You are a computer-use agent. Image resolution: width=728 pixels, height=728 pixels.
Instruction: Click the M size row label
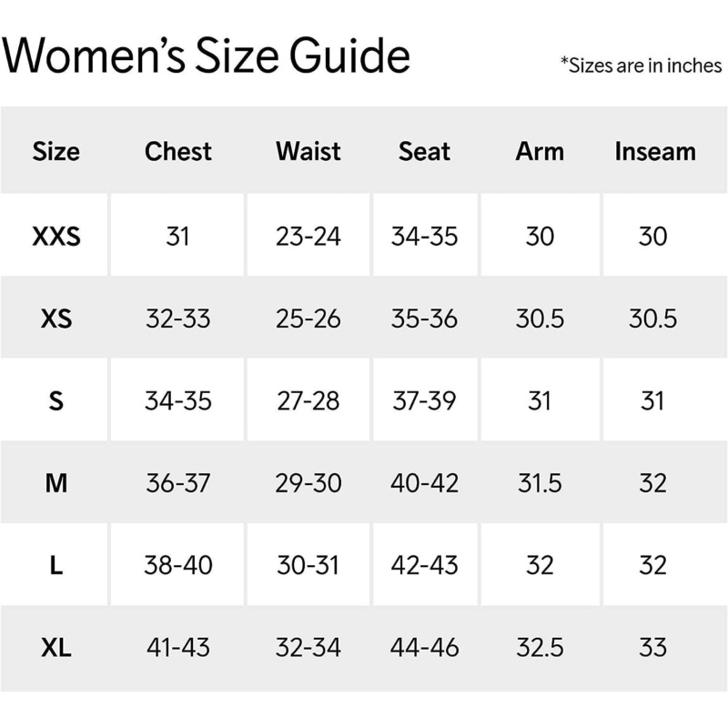[56, 483]
